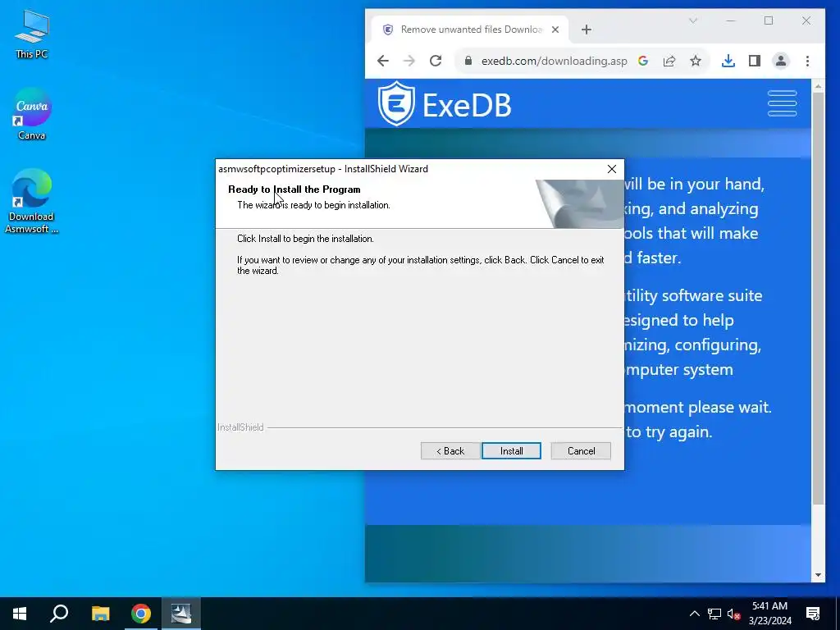Open Chrome three-dot menu
This screenshot has width=840, height=630.
tap(807, 61)
